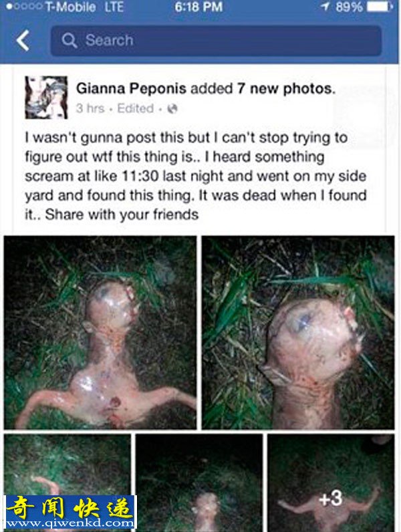Tap the +3 more photos thumbnail
The image size is (401, 532).
(331, 483)
